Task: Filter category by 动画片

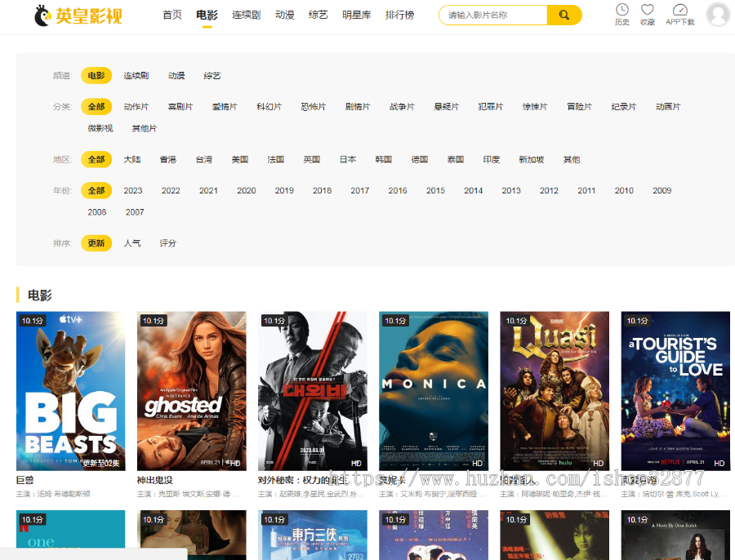Action: (668, 106)
